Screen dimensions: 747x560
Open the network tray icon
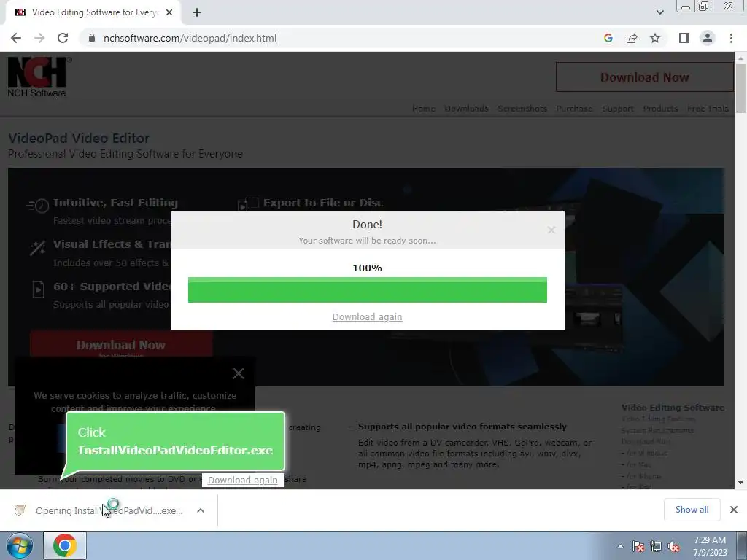tap(656, 546)
